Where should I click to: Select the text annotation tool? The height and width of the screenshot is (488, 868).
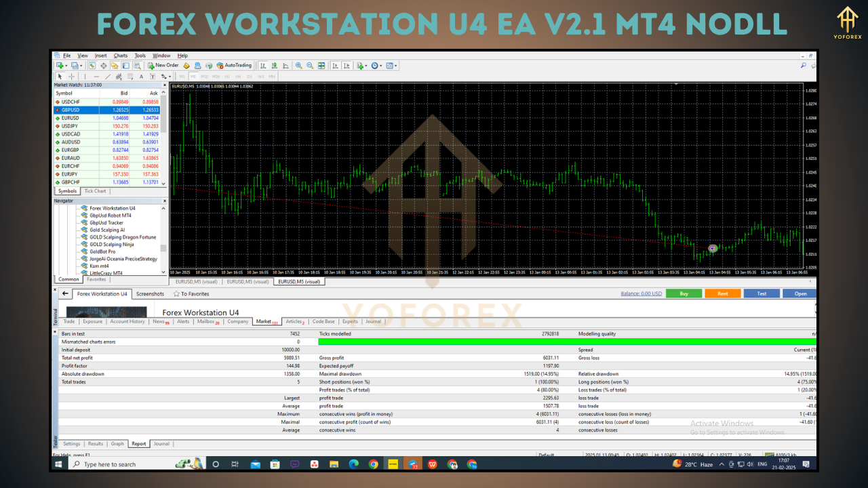click(x=142, y=76)
